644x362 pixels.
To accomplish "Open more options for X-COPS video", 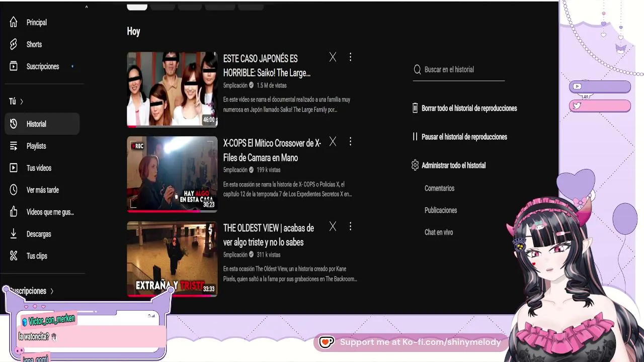I will 350,142.
